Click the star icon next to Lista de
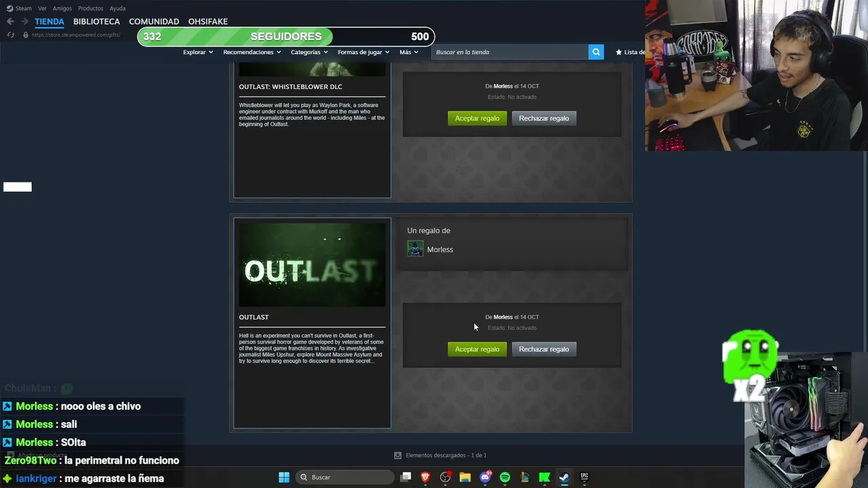The image size is (868, 488). pyautogui.click(x=618, y=52)
